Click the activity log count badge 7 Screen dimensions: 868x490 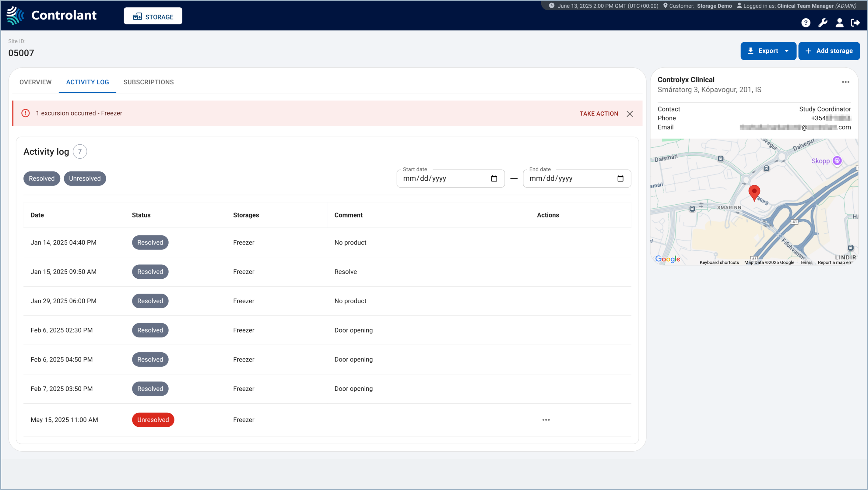pos(80,151)
